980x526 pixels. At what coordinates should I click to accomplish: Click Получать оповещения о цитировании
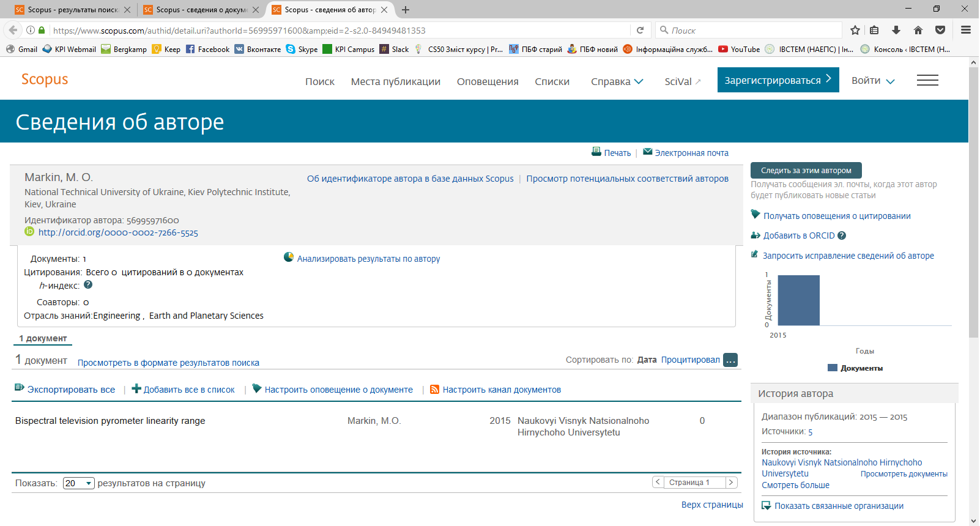pyautogui.click(x=831, y=216)
